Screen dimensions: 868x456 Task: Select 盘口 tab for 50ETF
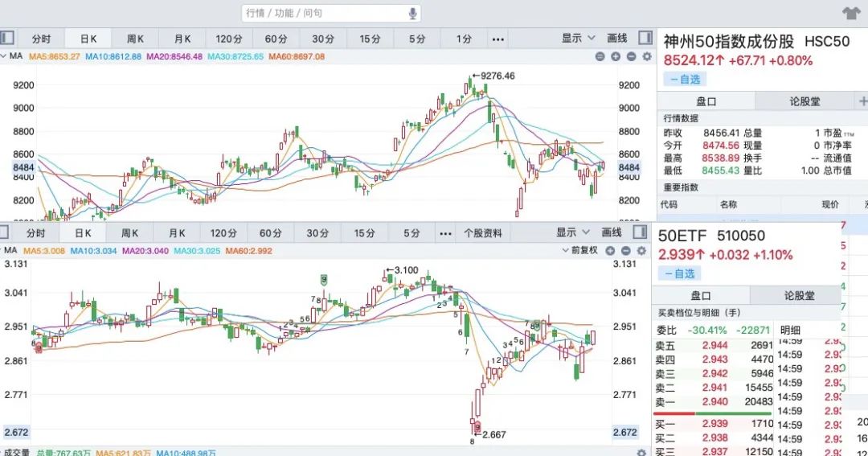point(701,295)
